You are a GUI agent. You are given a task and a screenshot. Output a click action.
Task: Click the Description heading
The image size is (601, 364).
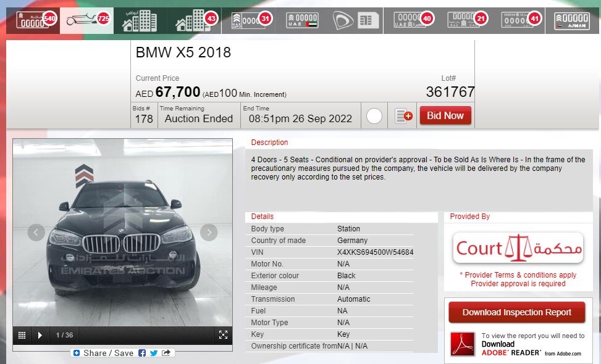click(x=269, y=143)
